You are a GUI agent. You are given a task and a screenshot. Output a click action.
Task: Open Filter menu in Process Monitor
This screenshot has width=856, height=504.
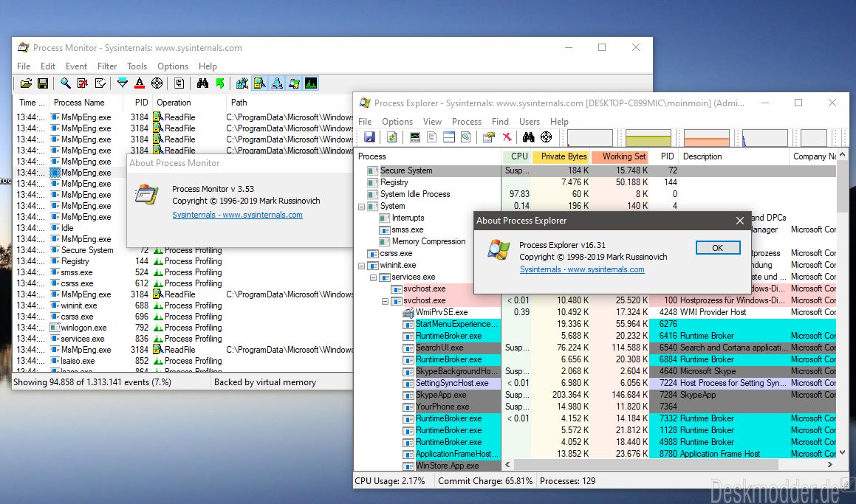107,66
